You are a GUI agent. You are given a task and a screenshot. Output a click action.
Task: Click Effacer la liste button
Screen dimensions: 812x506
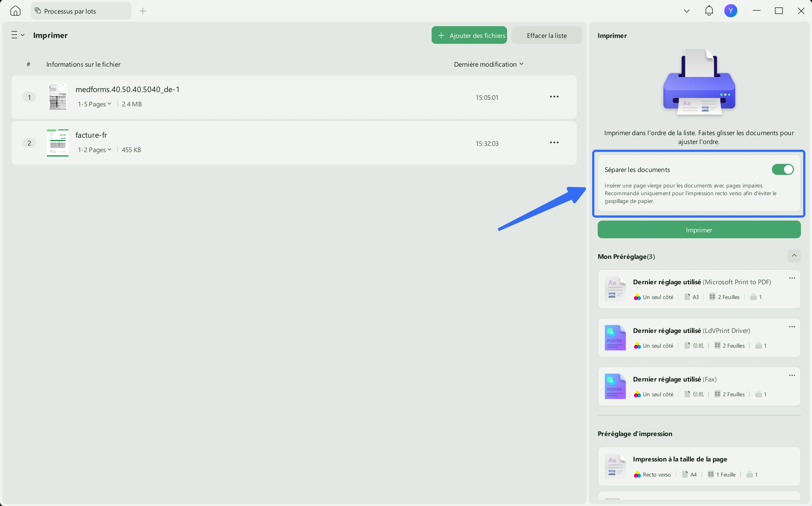547,35
